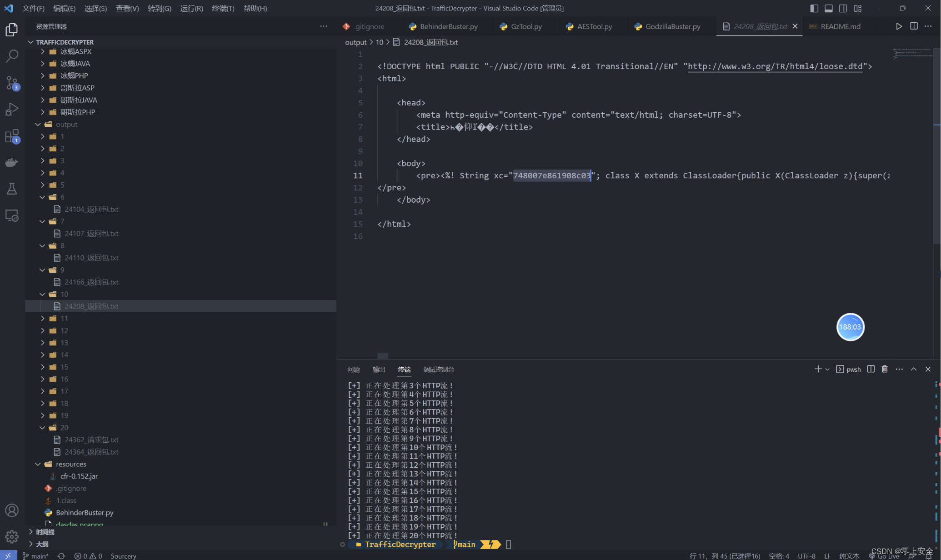Viewport: 941px width, 560px height.
Task: Open the Docker view icon
Action: click(x=12, y=162)
